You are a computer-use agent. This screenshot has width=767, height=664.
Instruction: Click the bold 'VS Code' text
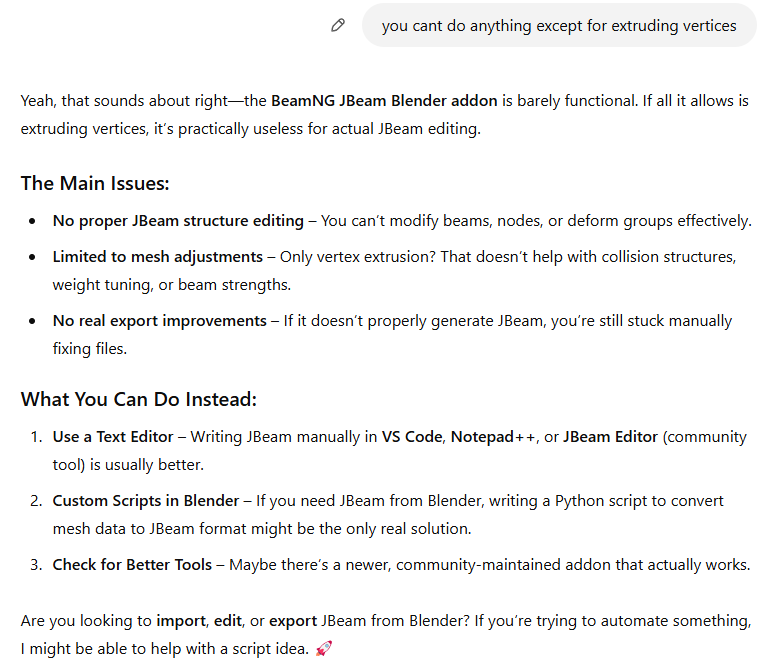click(x=412, y=436)
